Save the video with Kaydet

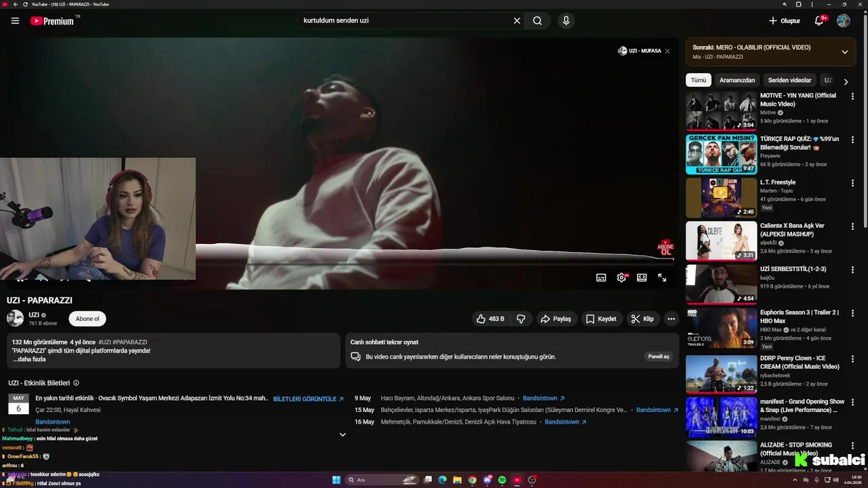point(601,319)
